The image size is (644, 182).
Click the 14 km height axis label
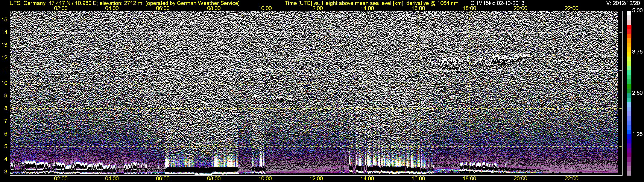point(5,32)
